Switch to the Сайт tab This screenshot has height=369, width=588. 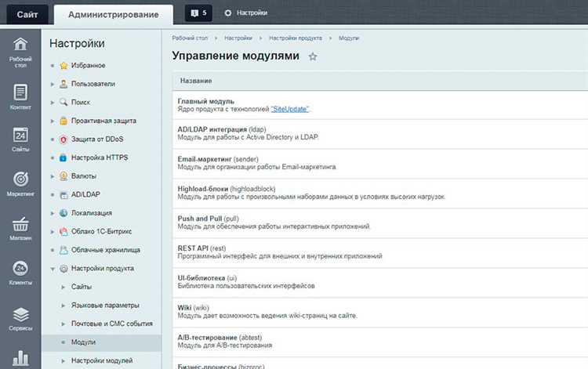tap(27, 14)
